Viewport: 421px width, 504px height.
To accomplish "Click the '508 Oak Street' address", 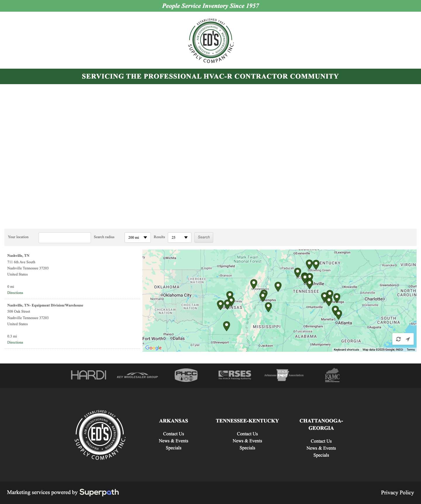I will 19,311.
